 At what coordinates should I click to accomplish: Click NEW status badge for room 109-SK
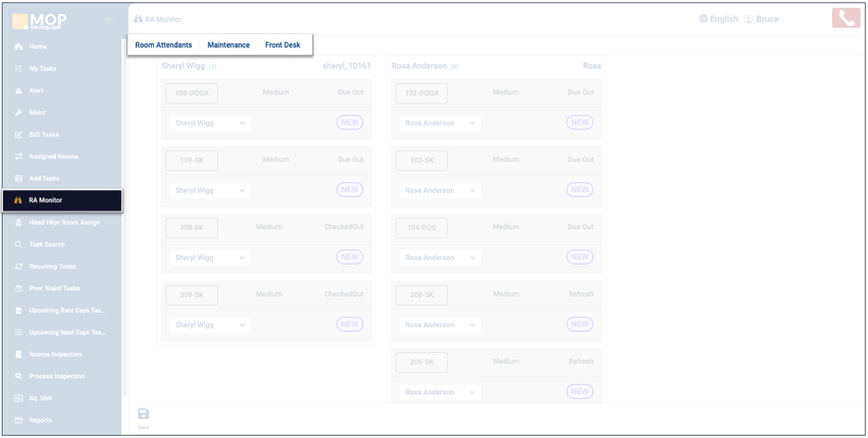point(349,190)
